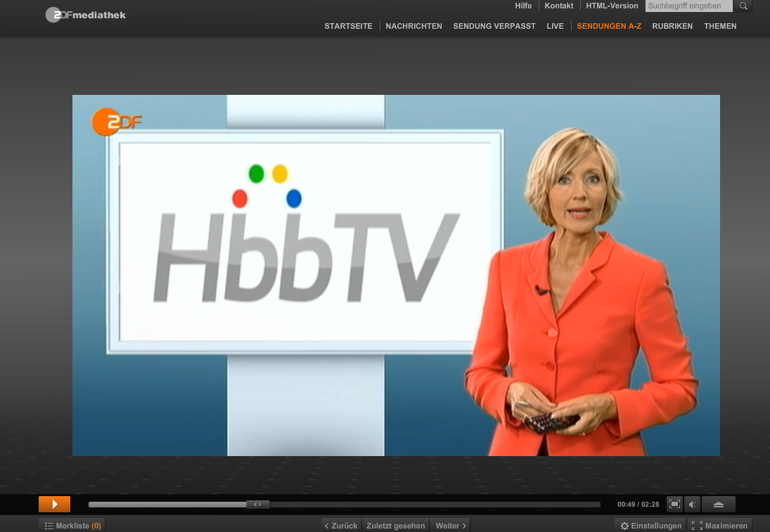Mute the video with speaker icon
Image resolution: width=770 pixels, height=532 pixels.
(x=693, y=504)
